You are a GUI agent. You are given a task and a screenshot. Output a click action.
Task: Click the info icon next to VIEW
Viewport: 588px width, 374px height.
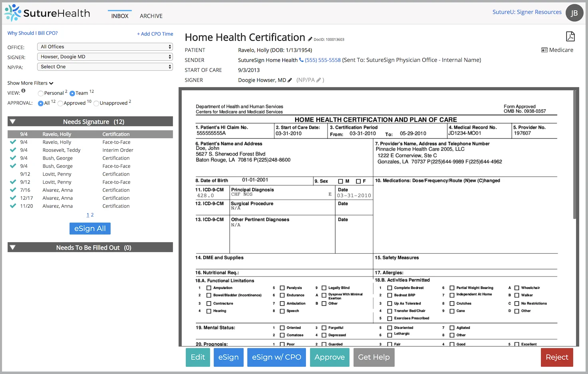23,91
